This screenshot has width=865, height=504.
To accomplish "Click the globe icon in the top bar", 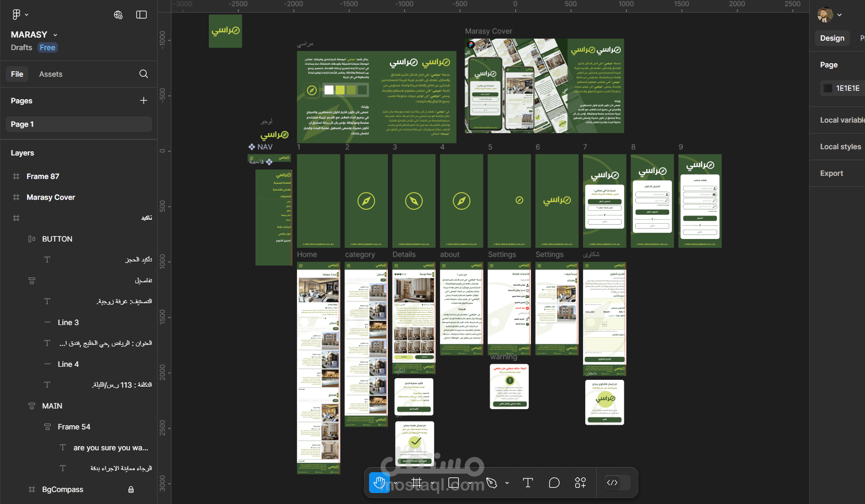I will pos(119,15).
